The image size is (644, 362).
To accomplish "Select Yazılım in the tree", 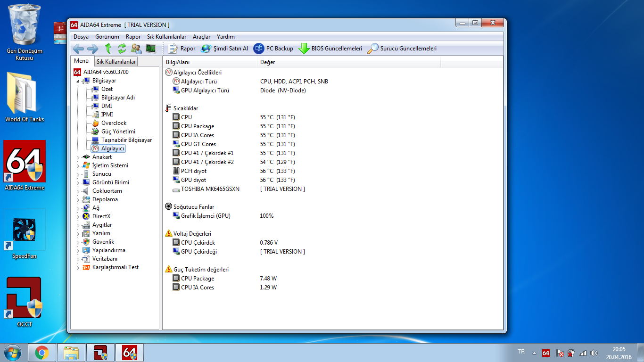I will click(101, 233).
